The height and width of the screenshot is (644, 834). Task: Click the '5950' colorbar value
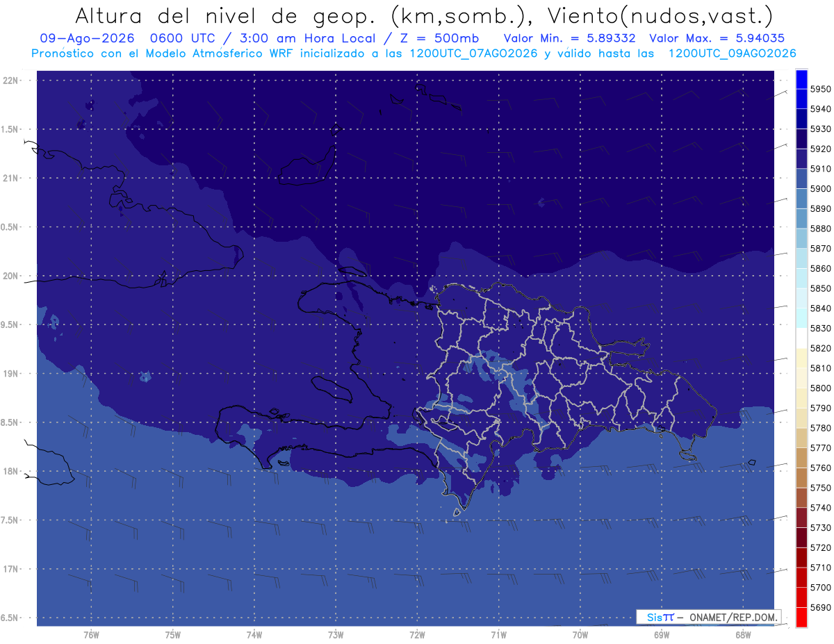click(821, 89)
